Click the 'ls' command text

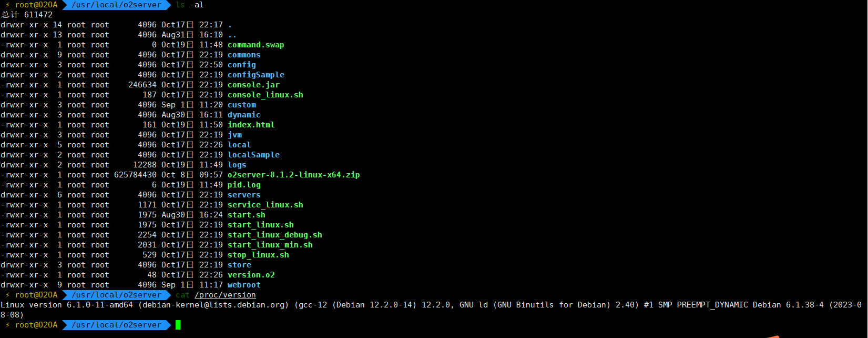click(x=180, y=5)
